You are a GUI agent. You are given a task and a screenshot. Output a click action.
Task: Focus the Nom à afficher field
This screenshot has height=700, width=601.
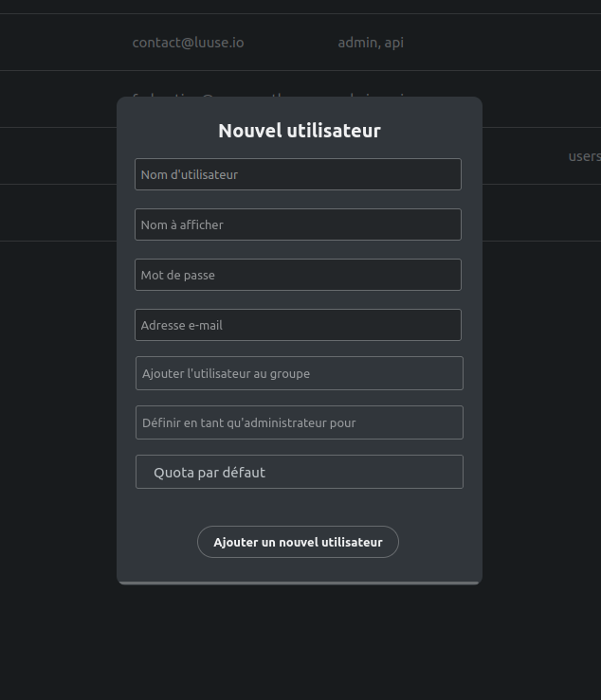point(298,224)
